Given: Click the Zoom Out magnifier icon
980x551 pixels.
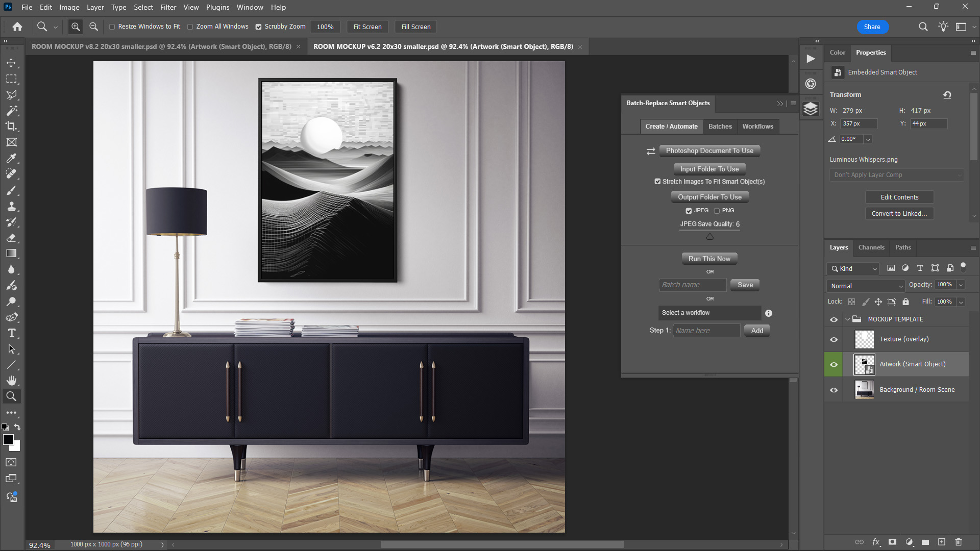Looking at the screenshot, I should 93,27.
